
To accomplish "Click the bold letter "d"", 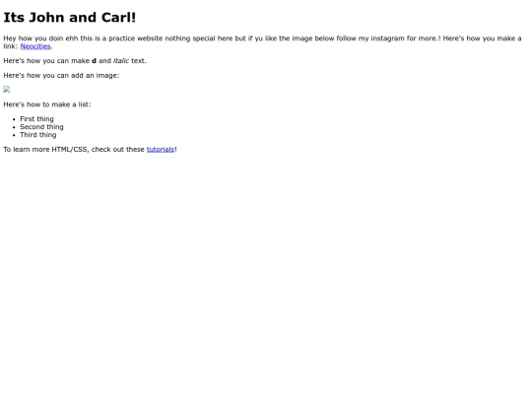I will coord(94,61).
